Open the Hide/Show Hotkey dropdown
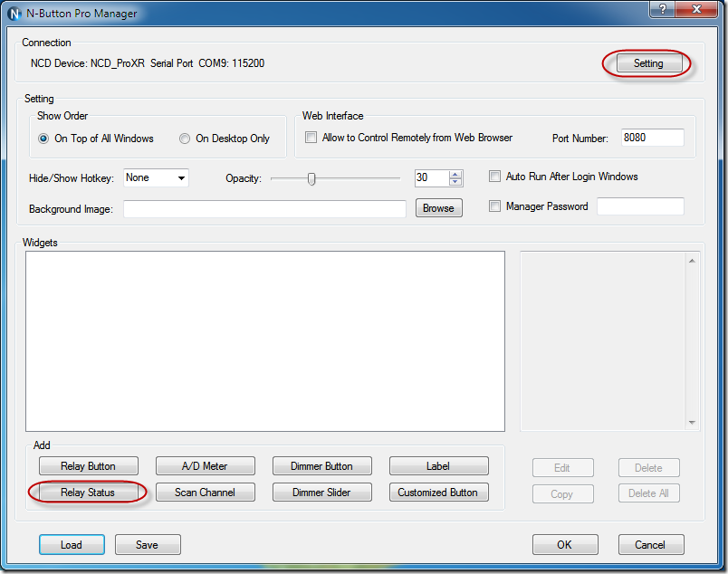The image size is (728, 574). [x=156, y=177]
